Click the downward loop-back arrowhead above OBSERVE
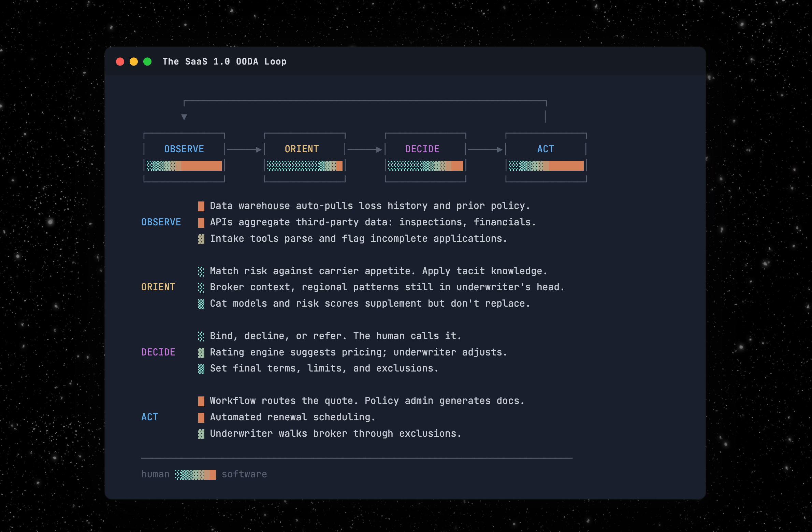Image resolution: width=812 pixels, height=532 pixels. coord(184,117)
